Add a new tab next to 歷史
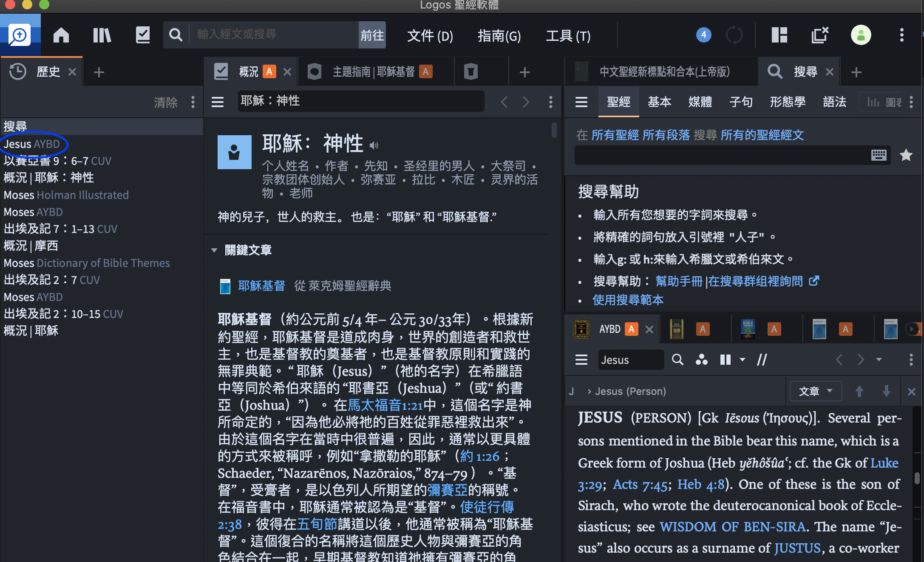This screenshot has width=924, height=562. tap(99, 72)
